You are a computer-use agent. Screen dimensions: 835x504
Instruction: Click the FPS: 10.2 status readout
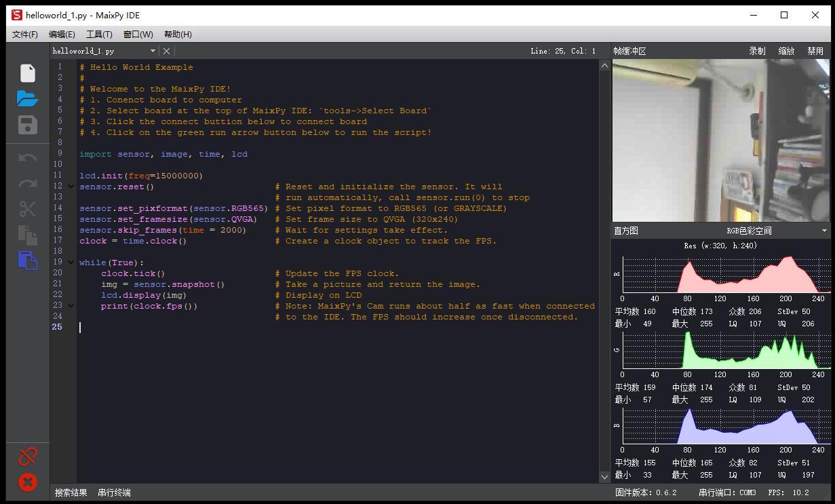click(788, 492)
